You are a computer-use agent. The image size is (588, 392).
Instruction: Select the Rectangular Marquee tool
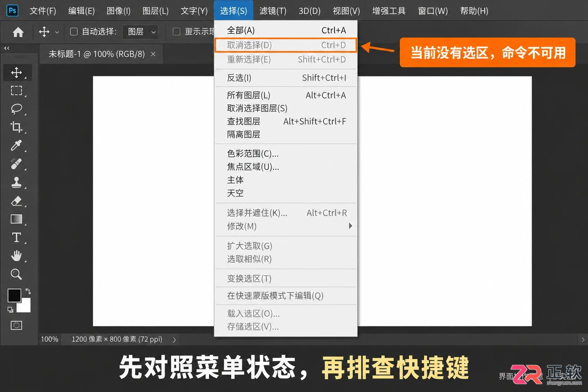[16, 91]
